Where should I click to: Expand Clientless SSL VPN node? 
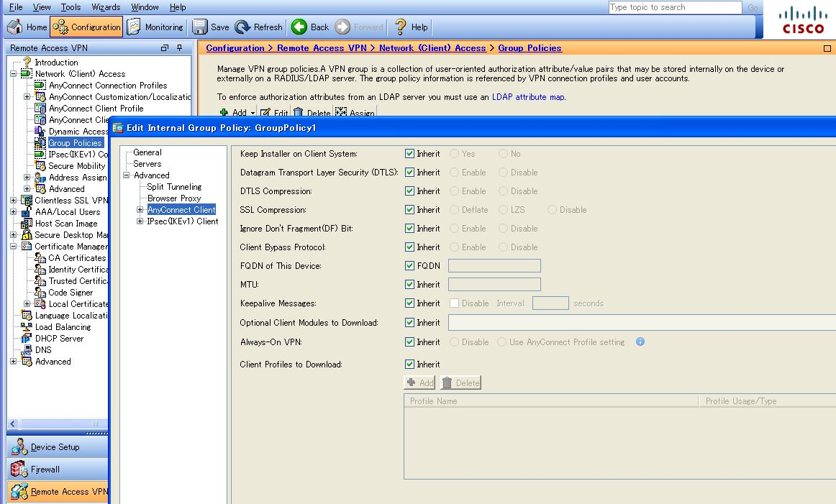[x=14, y=201]
